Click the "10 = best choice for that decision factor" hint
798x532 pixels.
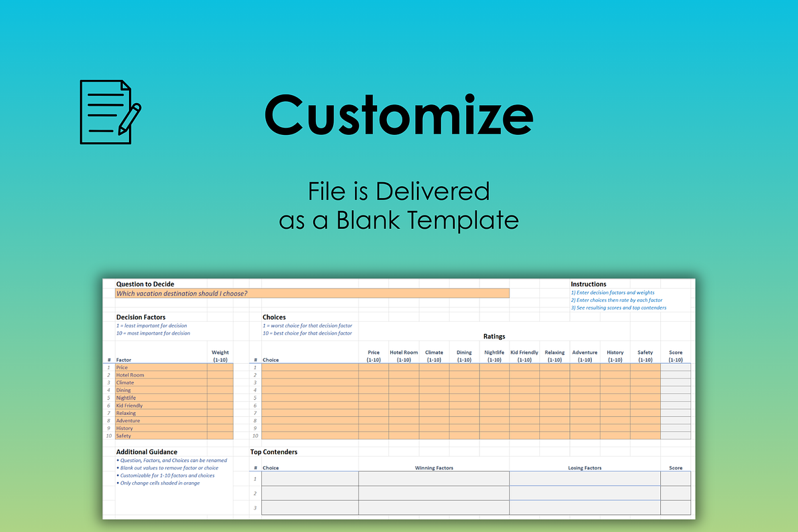point(307,333)
